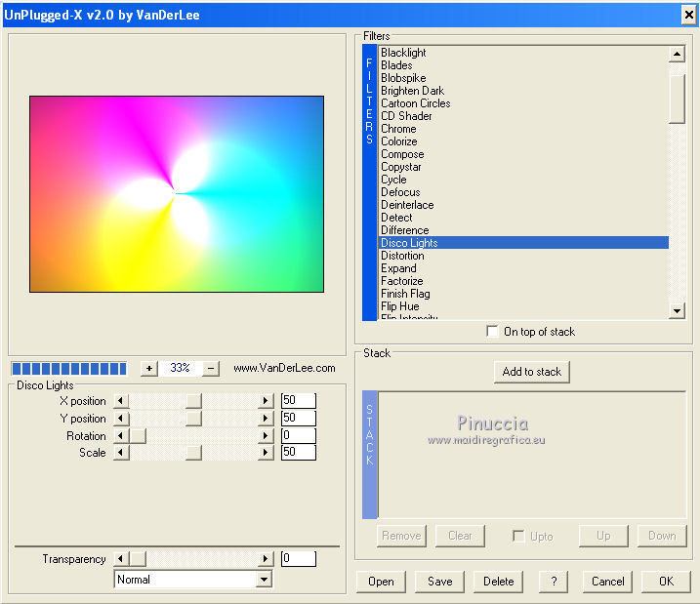This screenshot has height=604, width=700.
Task: Click the Save preset button
Action: 439,582
